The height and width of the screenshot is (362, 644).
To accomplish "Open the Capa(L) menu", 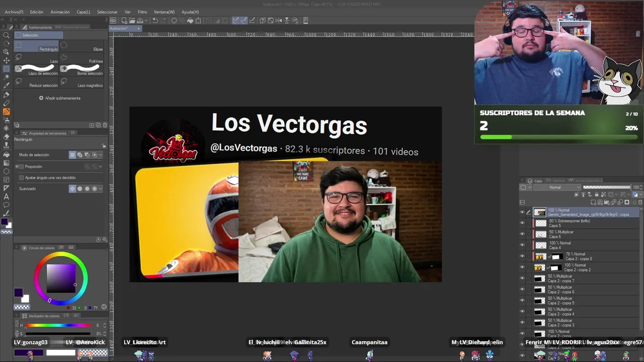I will pyautogui.click(x=84, y=12).
